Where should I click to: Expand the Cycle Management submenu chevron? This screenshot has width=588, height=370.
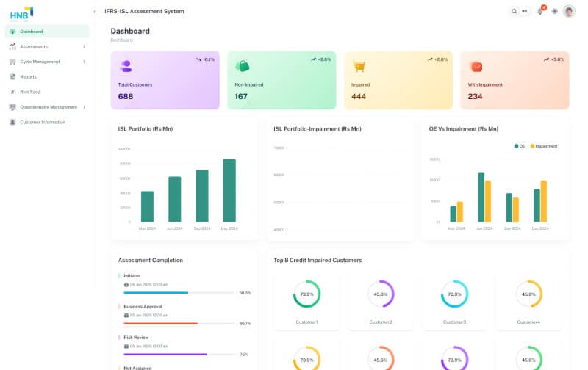click(x=84, y=62)
